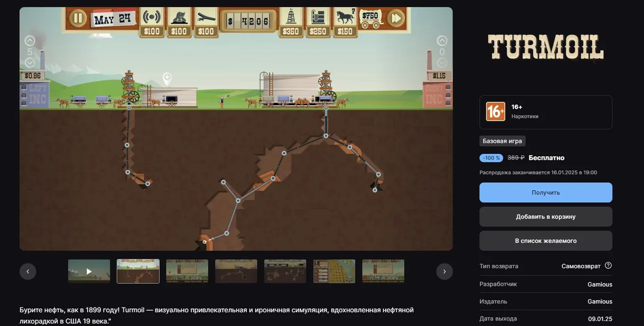Click the -100 % discount badge
Image resolution: width=644 pixels, height=326 pixels.
[492, 158]
